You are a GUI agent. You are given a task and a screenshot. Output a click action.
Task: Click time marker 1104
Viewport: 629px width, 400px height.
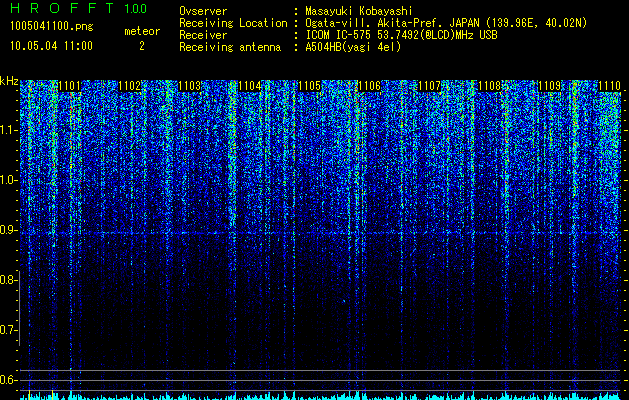250,86
